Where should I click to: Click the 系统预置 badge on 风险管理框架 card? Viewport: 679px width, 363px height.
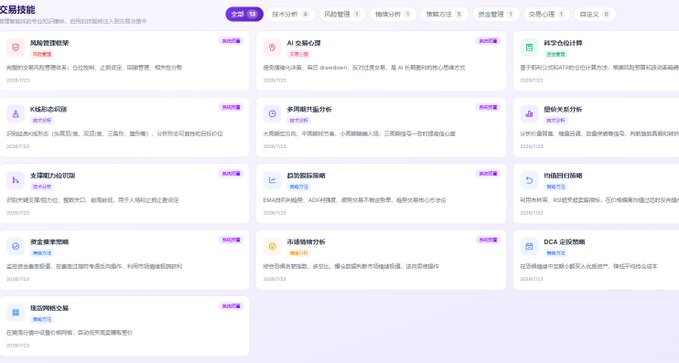pos(231,41)
